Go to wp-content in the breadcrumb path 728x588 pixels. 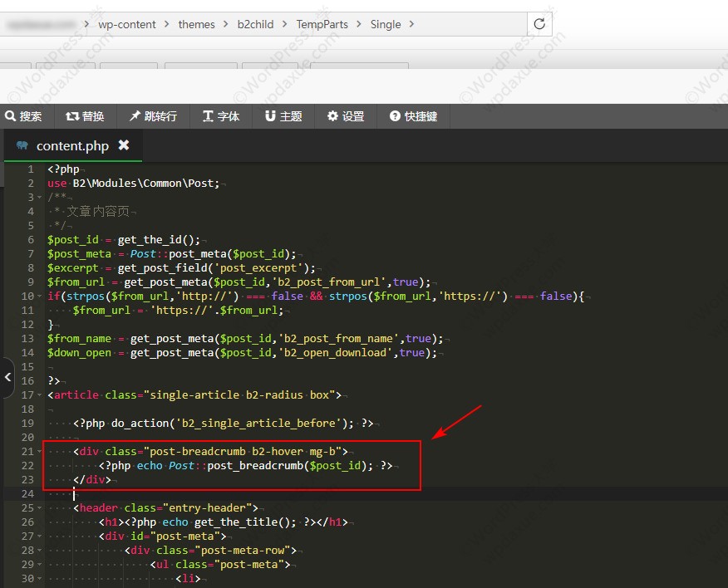click(127, 24)
